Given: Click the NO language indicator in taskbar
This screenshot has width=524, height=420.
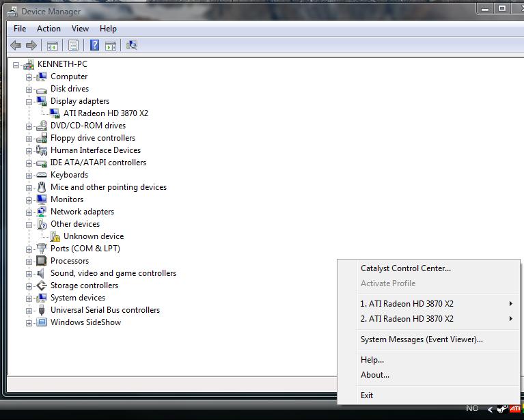Looking at the screenshot, I should (x=472, y=408).
